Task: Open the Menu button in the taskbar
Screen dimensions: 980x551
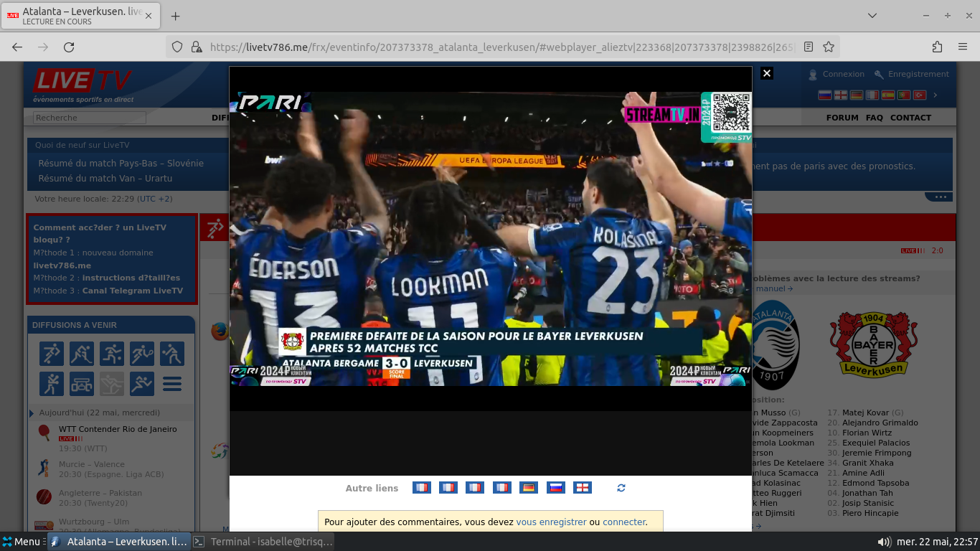Action: click(x=22, y=542)
